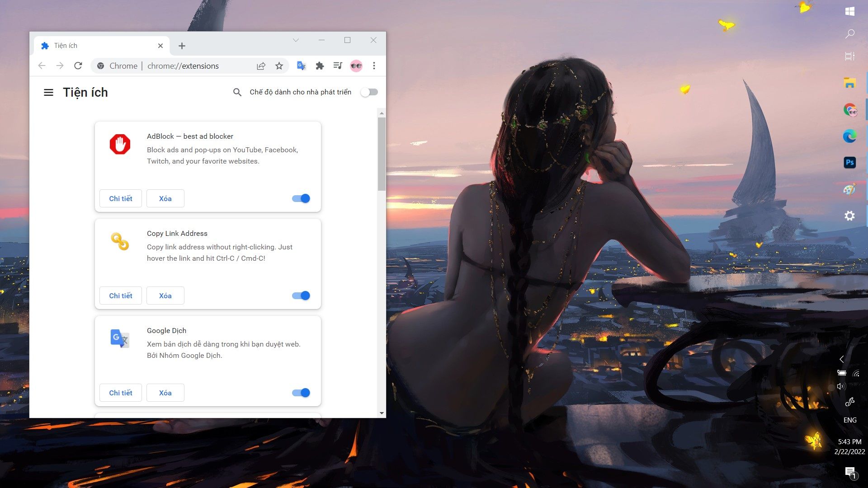The height and width of the screenshot is (488, 868).
Task: Open Chrome three-dot menu
Action: tap(374, 66)
